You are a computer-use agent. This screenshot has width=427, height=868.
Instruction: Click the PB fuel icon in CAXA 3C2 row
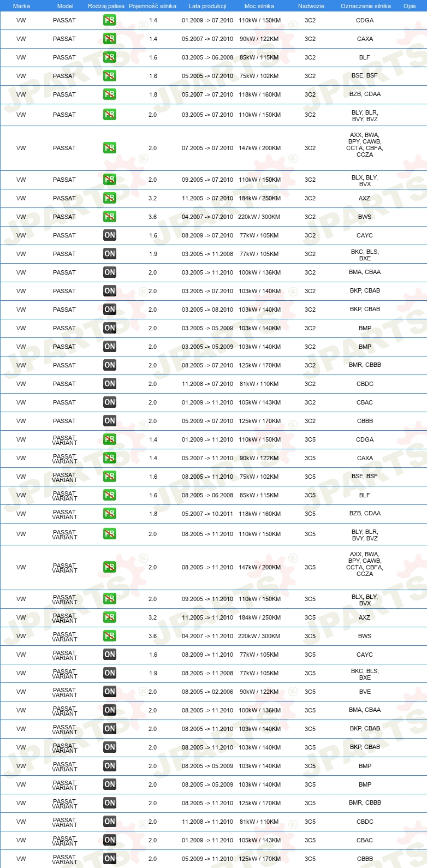click(110, 39)
